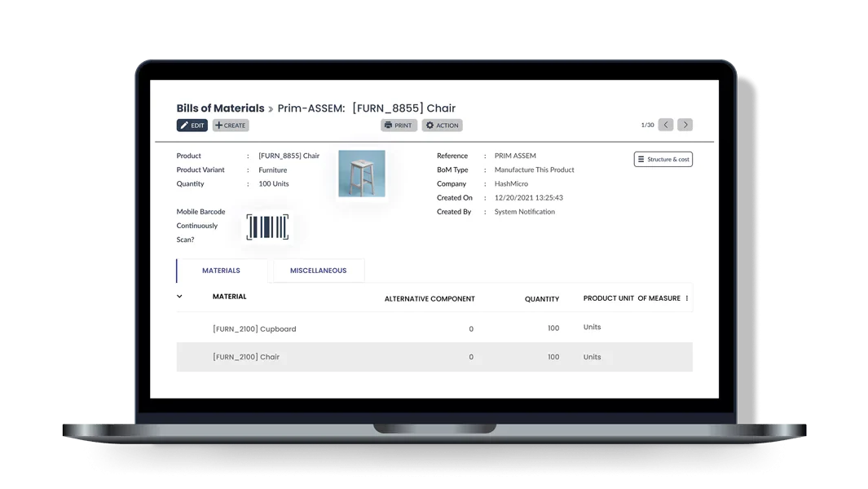Image resolution: width=868 pixels, height=489 pixels.
Task: Switch to the Miscellaneous tab
Action: pyautogui.click(x=319, y=271)
